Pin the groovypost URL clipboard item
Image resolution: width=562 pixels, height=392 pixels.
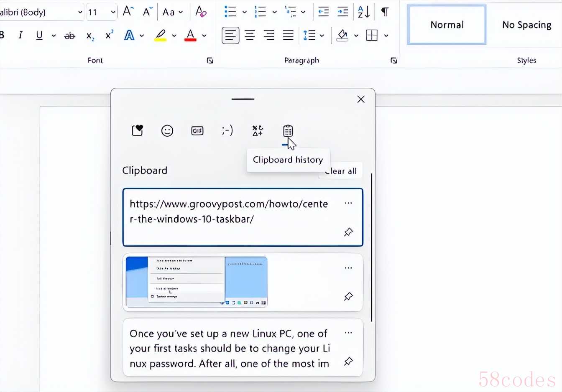[x=348, y=232]
